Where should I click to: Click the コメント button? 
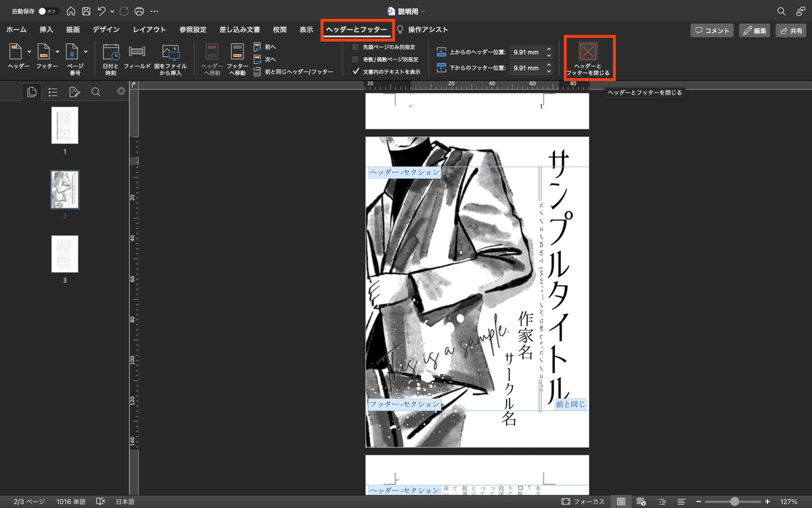tap(712, 30)
